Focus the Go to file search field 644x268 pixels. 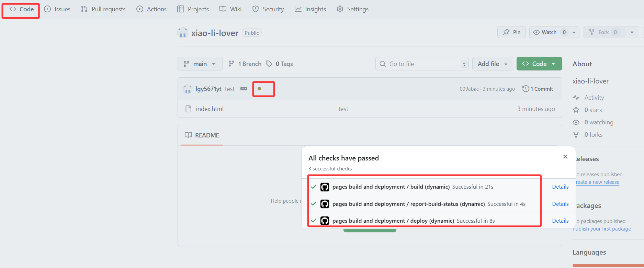coord(422,64)
